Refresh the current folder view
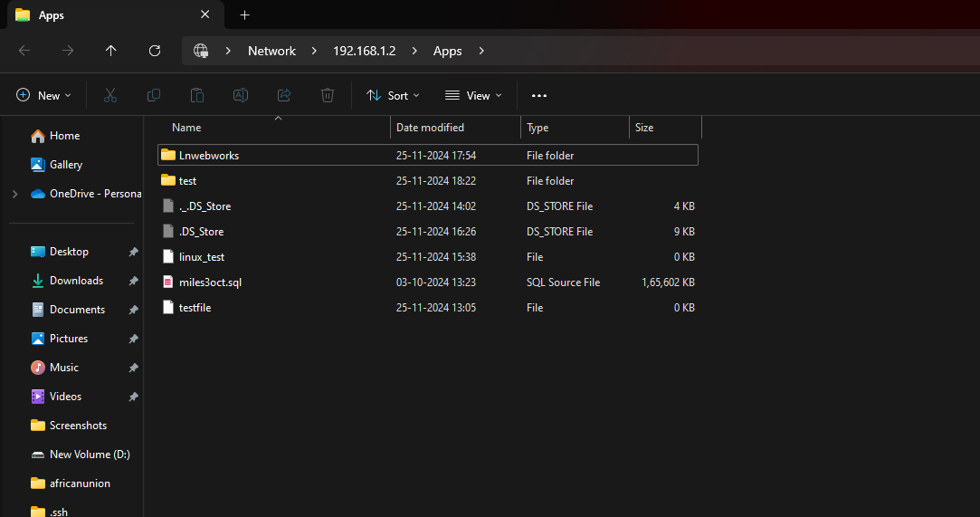 (x=155, y=51)
